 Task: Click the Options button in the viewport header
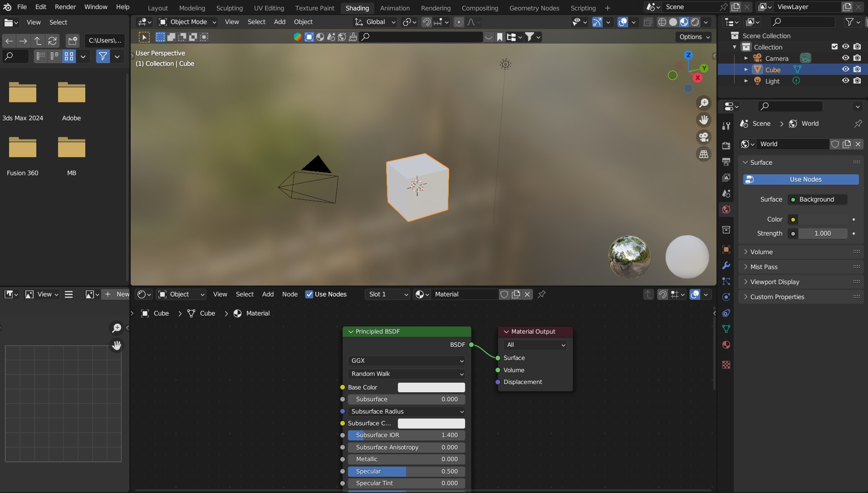(694, 37)
